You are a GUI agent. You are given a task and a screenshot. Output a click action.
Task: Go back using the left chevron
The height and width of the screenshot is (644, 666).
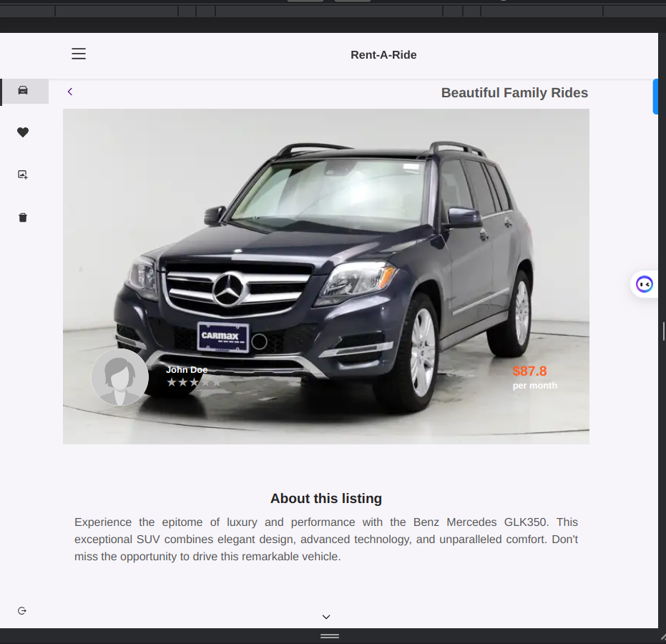point(70,92)
